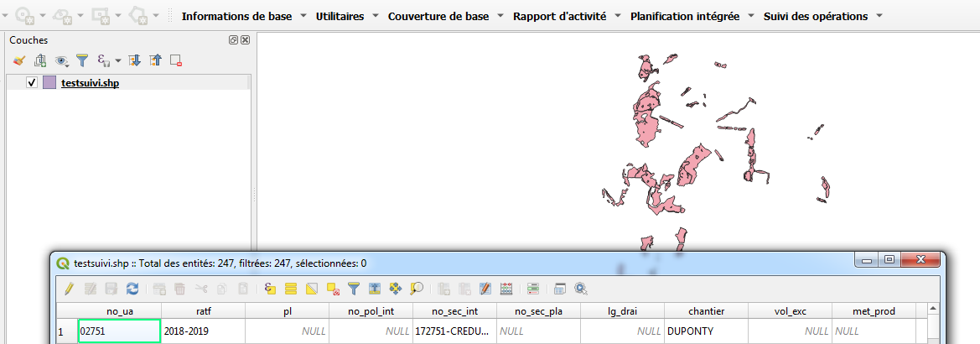Open the dropdown arrow next to circle tool
This screenshot has width=980, height=344.
click(x=43, y=15)
